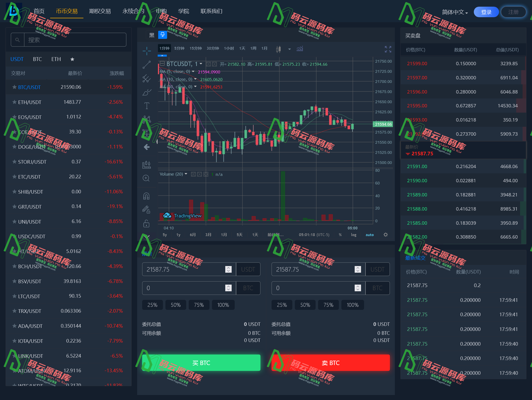Click the zoom in magnifier tool
This screenshot has height=400, width=532.
(146, 178)
